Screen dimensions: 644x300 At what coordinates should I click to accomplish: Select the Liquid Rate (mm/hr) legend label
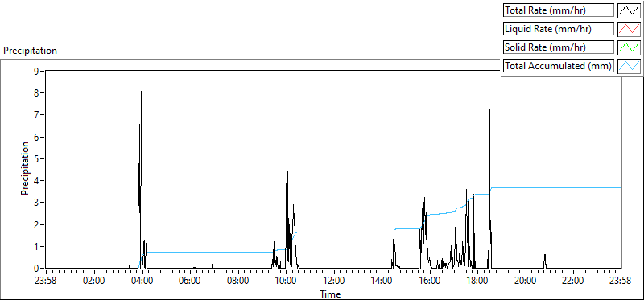pyautogui.click(x=559, y=29)
